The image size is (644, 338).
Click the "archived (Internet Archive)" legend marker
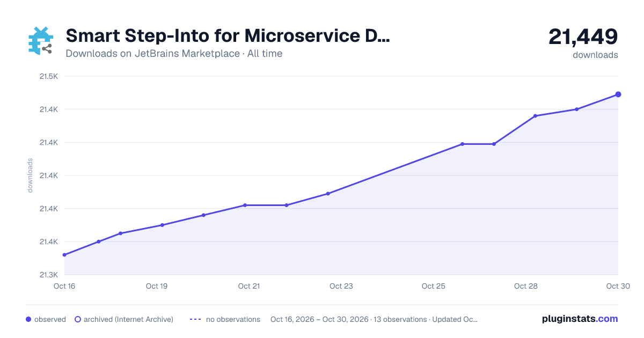(x=78, y=319)
